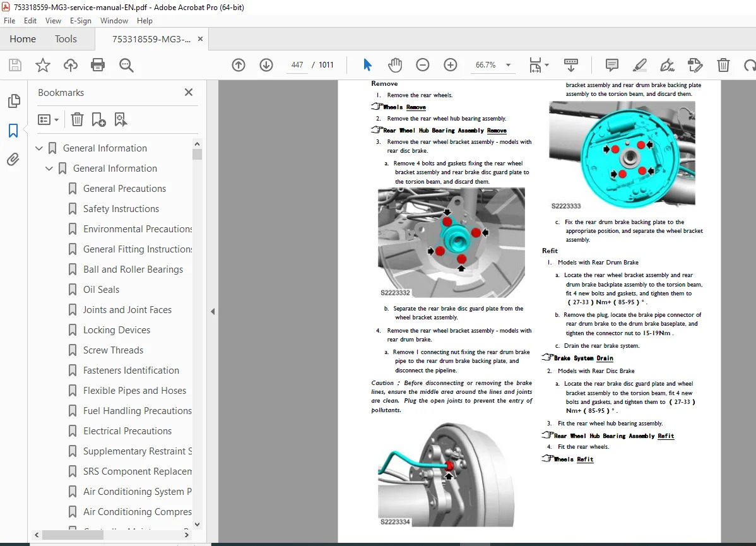Delete selected bookmark trash icon

click(77, 119)
